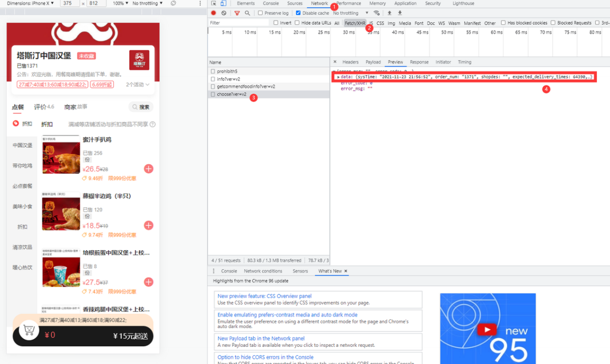610x364 pixels.
Task: Expand the 2个活动 promotions list
Action: tap(138, 85)
